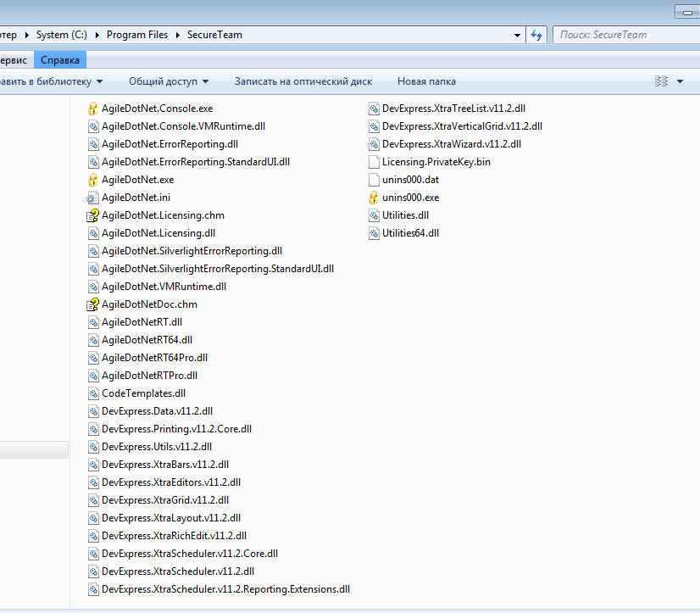
Task: Go to System (C:) in the breadcrumb
Action: point(62,35)
